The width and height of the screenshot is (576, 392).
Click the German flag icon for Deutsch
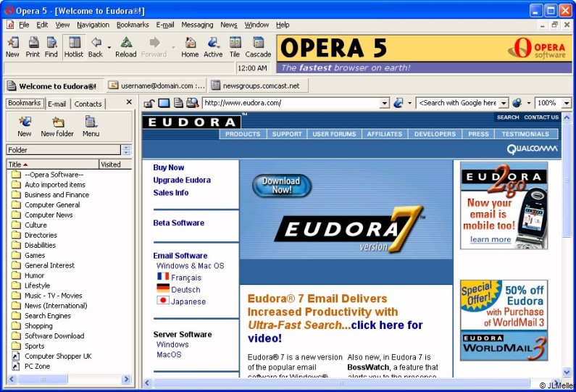(163, 288)
